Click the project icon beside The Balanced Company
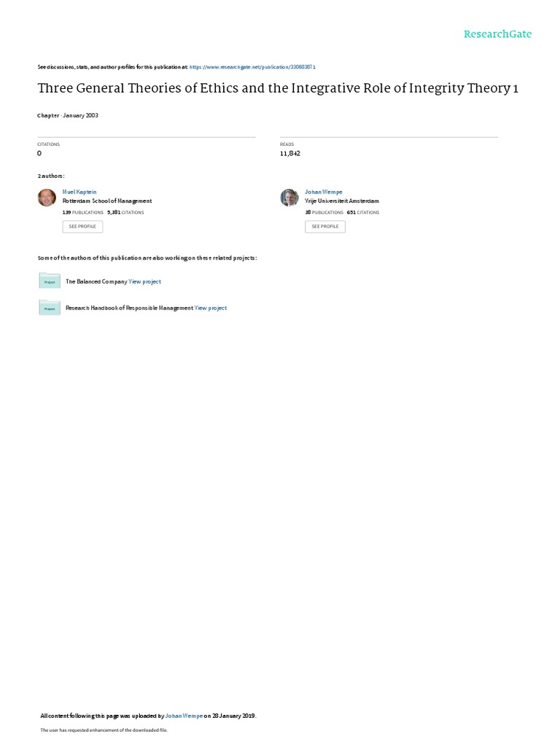This screenshot has height=747, width=560. tap(50, 281)
